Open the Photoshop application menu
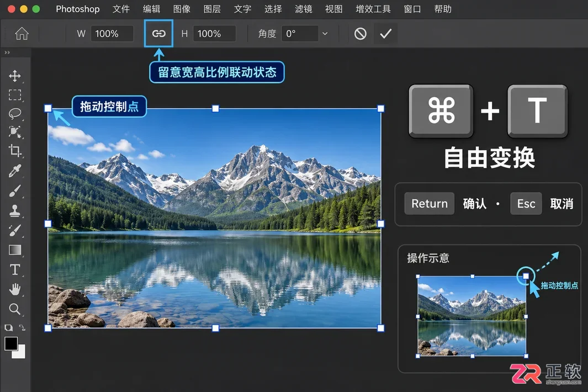 pos(78,9)
